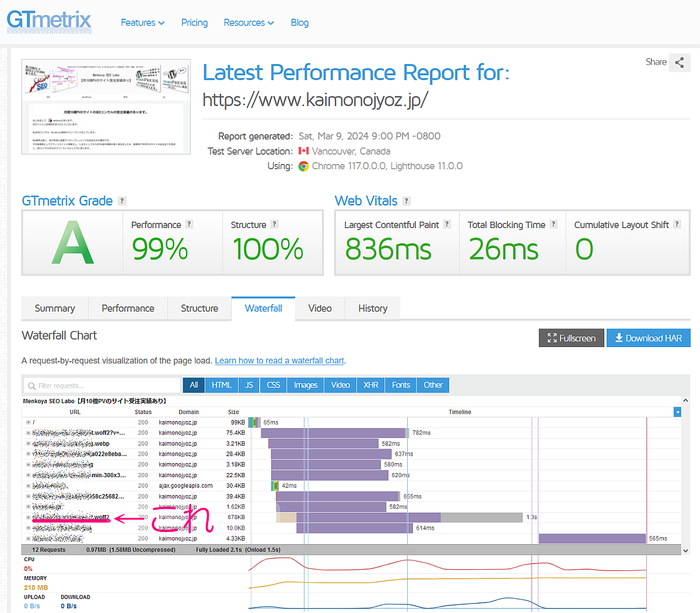Click the Structure score help icon
The height and width of the screenshot is (613, 700).
(274, 224)
